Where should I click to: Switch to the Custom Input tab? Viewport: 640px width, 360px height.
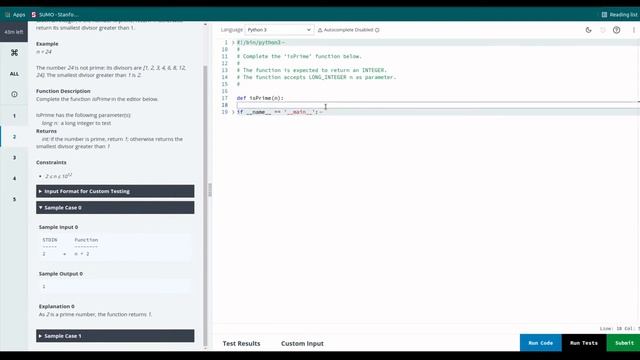302,343
